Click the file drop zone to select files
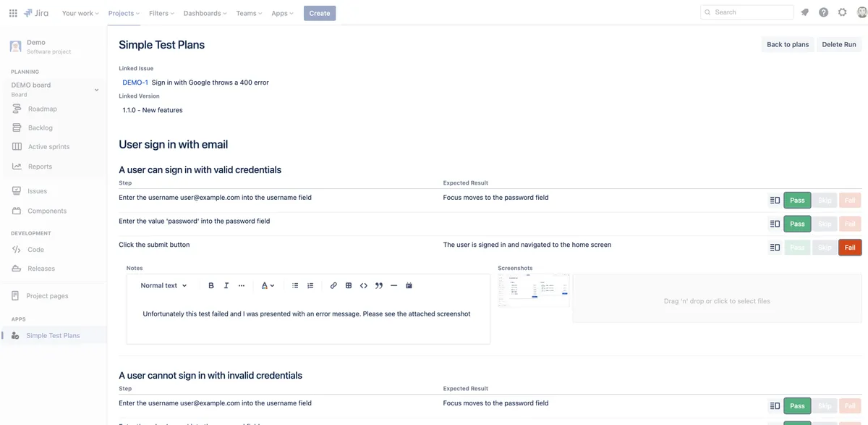This screenshot has height=425, width=868. point(717,298)
